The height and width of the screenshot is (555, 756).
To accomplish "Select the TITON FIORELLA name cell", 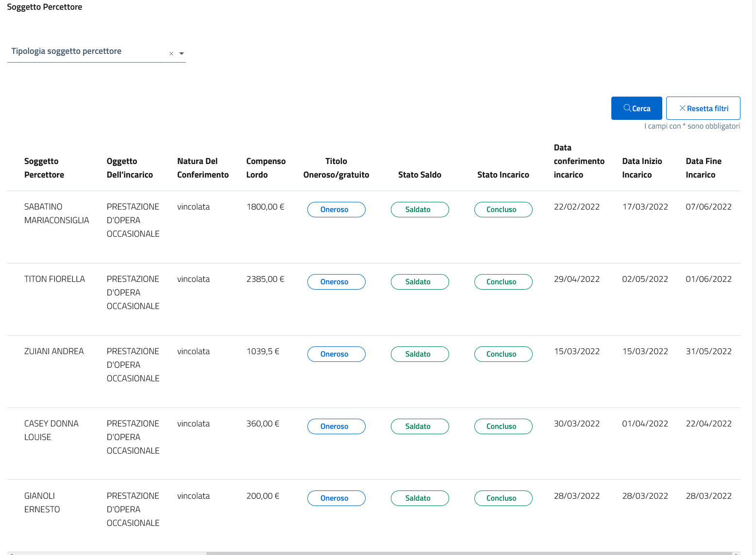I will coord(54,279).
